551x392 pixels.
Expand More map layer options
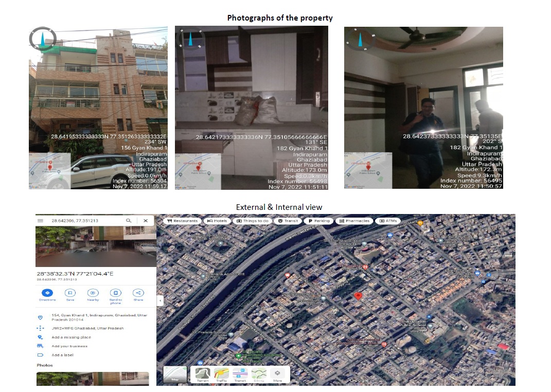click(277, 375)
